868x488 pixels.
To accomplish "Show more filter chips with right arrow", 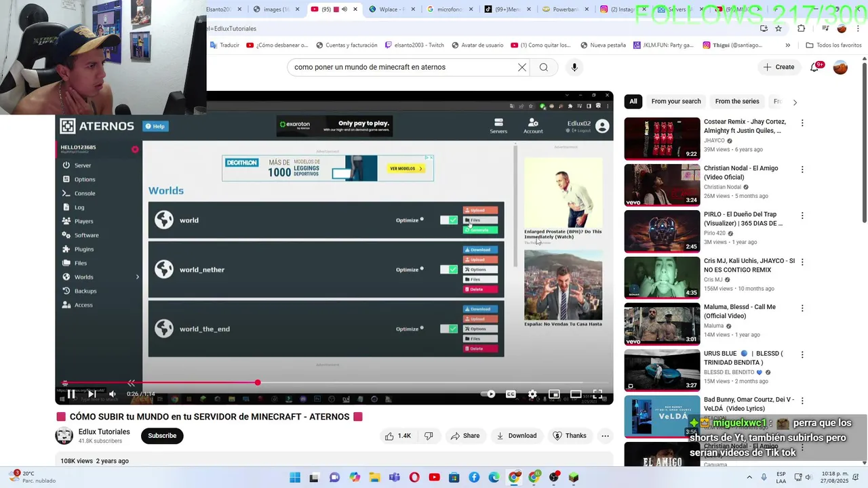I will tap(795, 102).
